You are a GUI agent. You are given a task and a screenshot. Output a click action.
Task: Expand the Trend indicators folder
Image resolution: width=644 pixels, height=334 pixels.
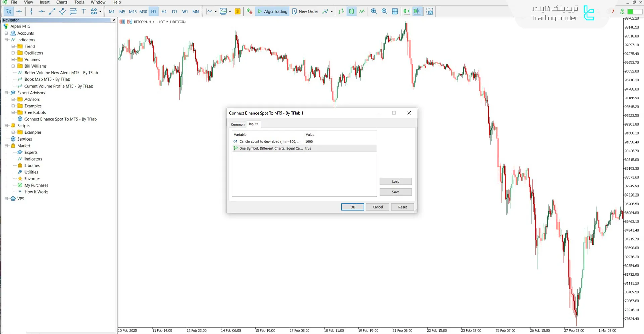click(13, 46)
